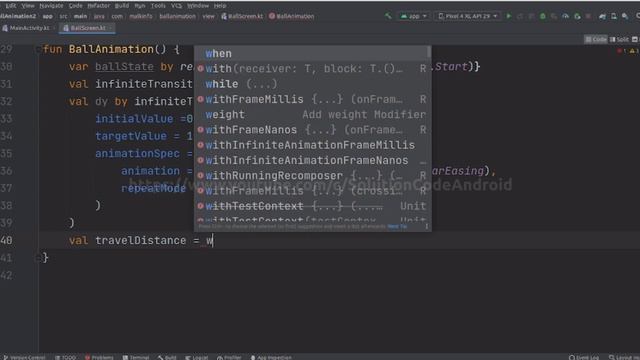Image resolution: width=640 pixels, height=360 pixels.
Task: Open the Device Manager icon
Action: (613, 16)
